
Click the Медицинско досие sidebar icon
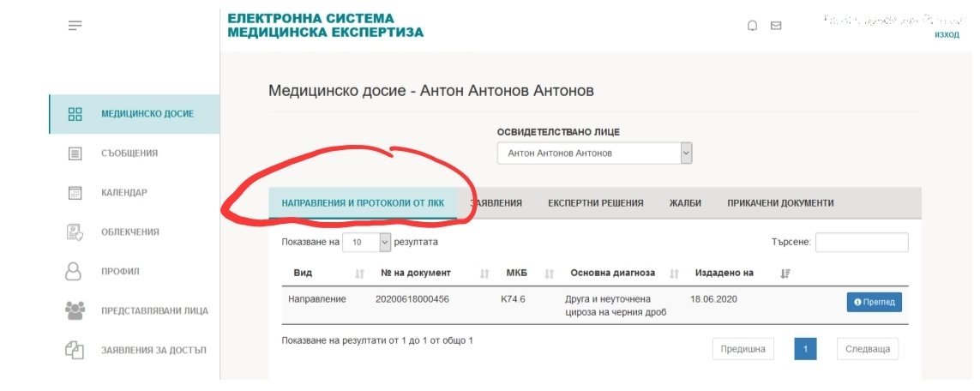pyautogui.click(x=75, y=114)
